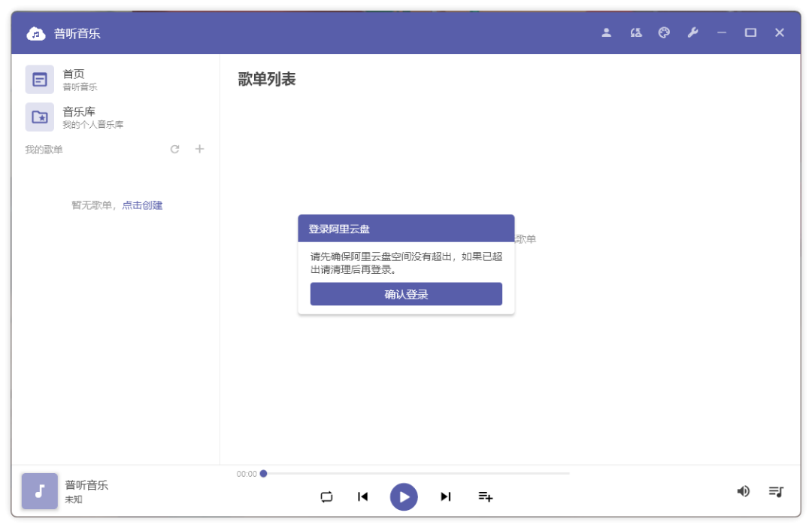
Task: Skip to the next track
Action: pyautogui.click(x=445, y=496)
